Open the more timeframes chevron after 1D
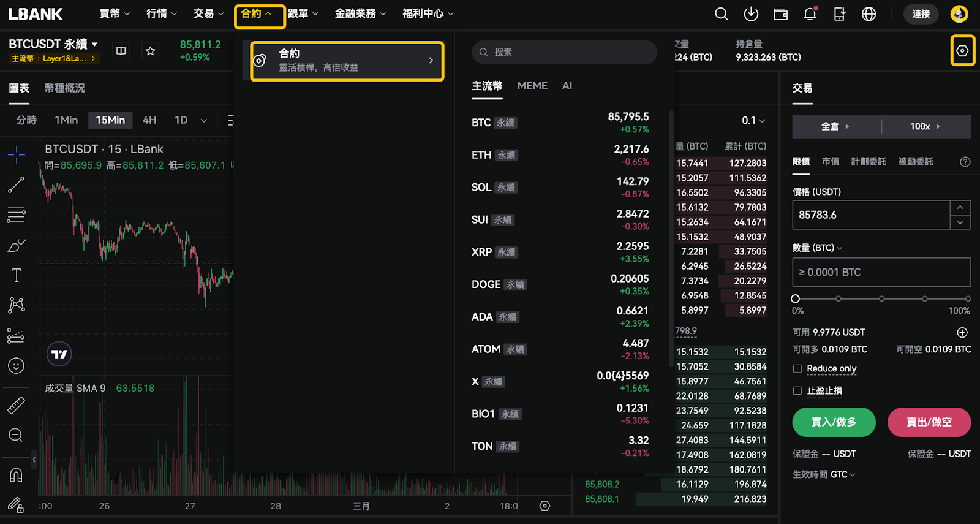Image resolution: width=980 pixels, height=524 pixels. (x=204, y=120)
